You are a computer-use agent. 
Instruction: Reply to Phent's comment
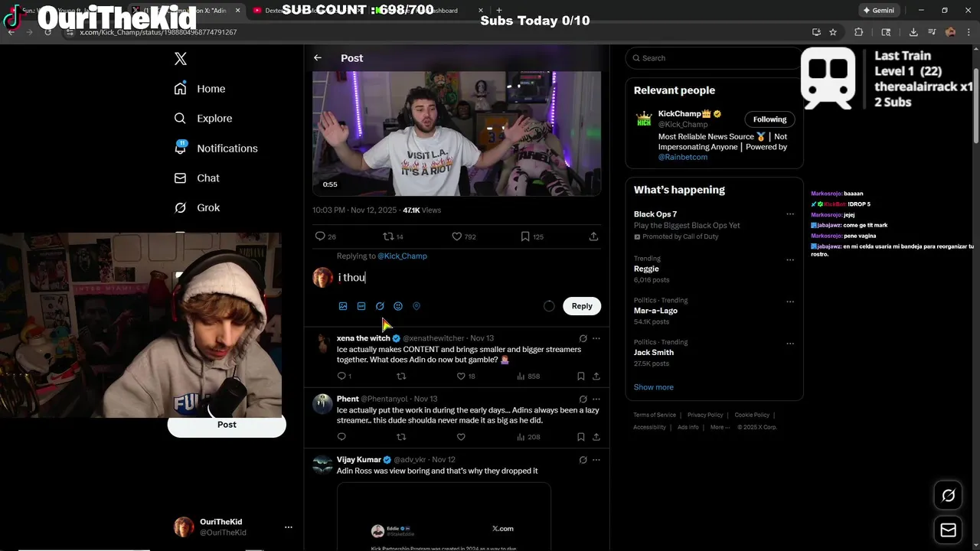(341, 437)
